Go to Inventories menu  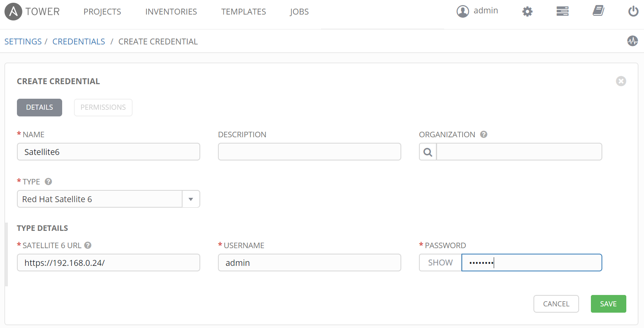(171, 12)
